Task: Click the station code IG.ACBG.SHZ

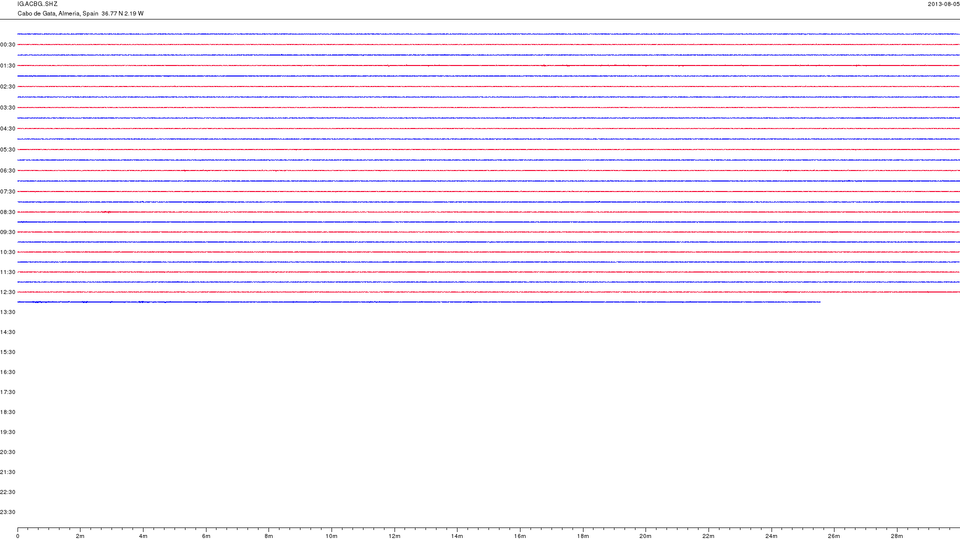Action: click(37, 4)
